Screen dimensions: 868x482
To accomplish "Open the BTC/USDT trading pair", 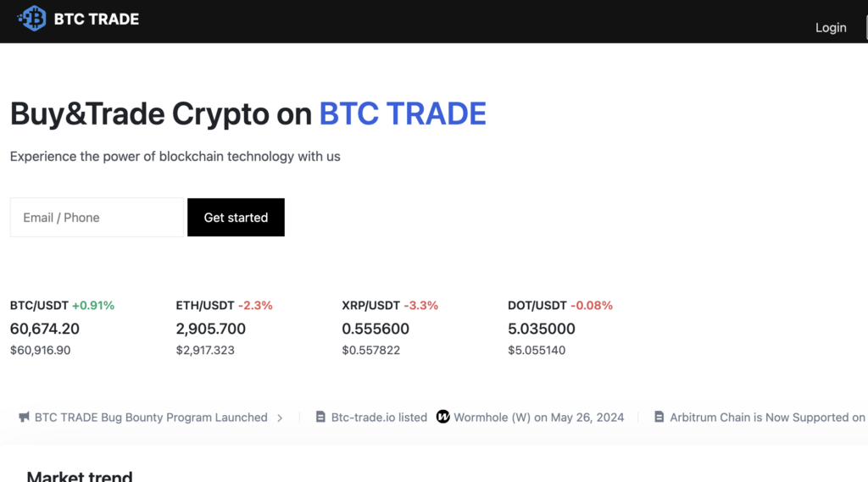I will click(39, 305).
